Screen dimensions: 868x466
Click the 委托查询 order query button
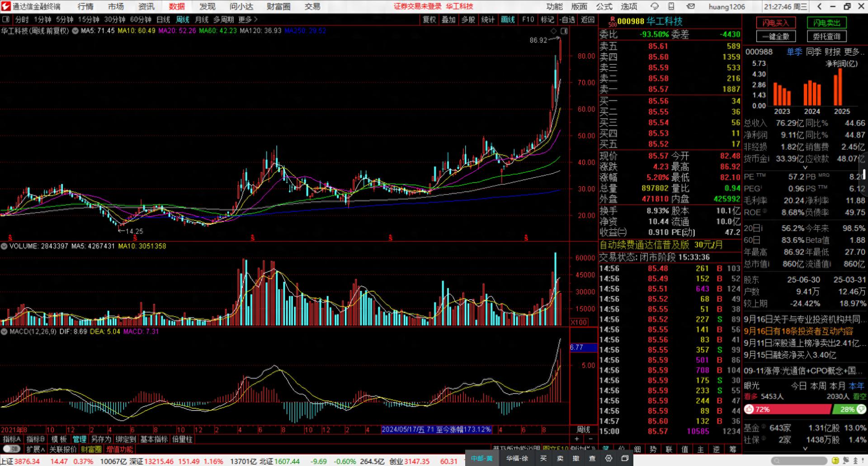827,37
